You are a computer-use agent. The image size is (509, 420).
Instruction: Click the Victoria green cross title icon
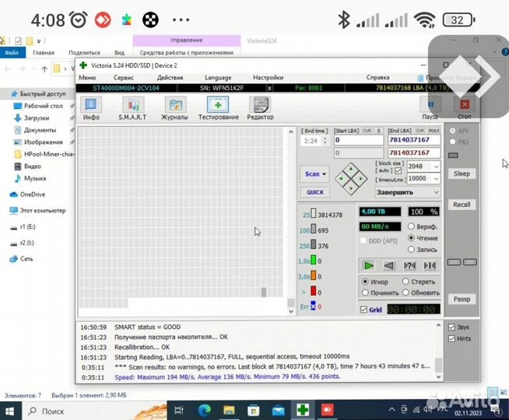(x=83, y=65)
